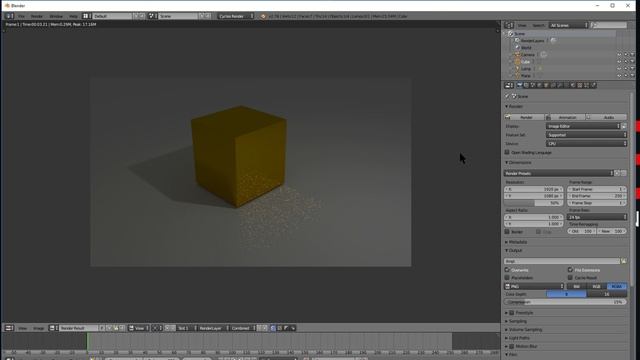640x360 pixels.
Task: Open output path folder browser icon
Action: click(624, 261)
